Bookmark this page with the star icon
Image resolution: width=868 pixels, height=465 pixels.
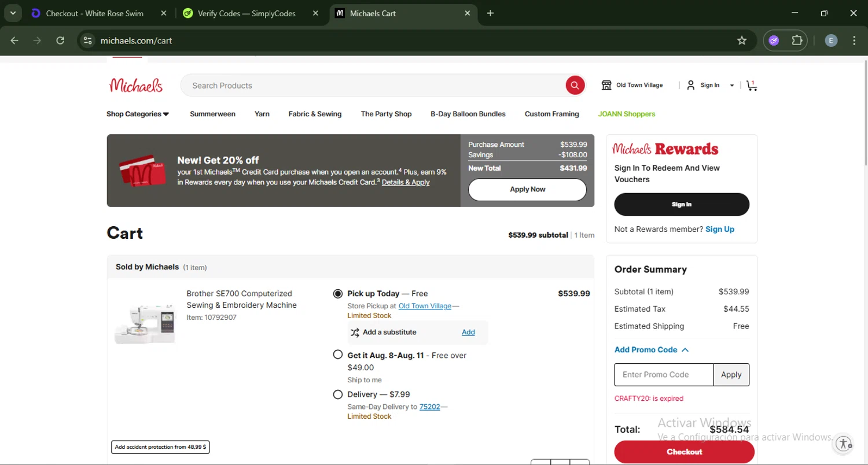coord(742,40)
